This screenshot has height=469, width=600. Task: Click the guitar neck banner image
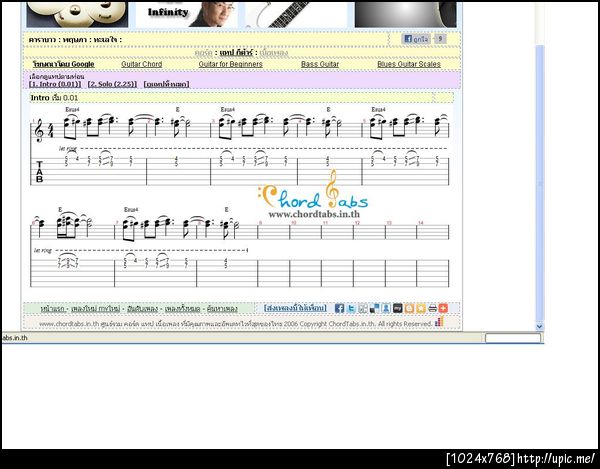coord(296,14)
